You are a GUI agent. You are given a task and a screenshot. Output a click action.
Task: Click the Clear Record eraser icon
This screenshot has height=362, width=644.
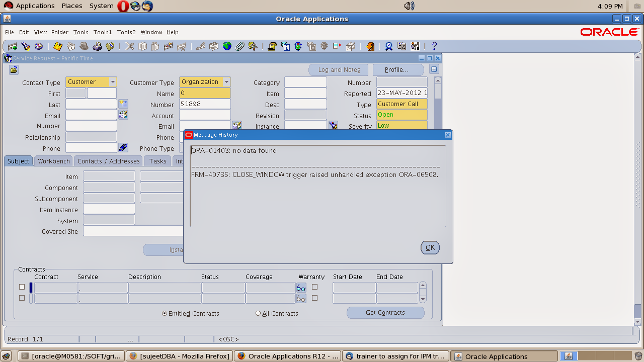pos(169,46)
